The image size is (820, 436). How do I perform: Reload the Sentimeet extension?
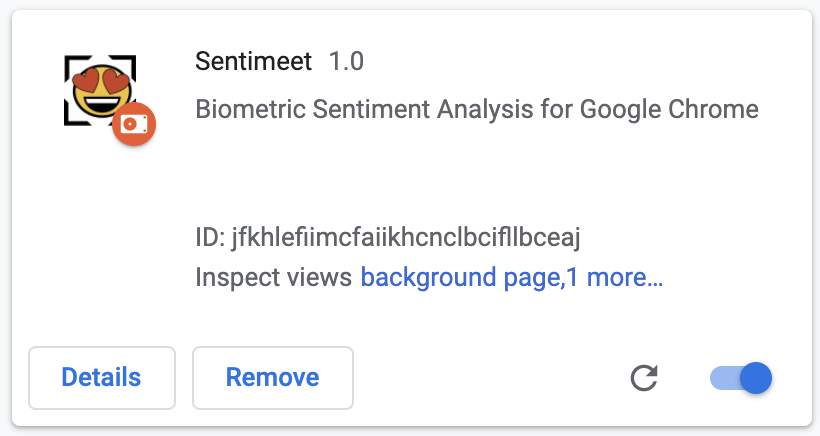tap(644, 377)
